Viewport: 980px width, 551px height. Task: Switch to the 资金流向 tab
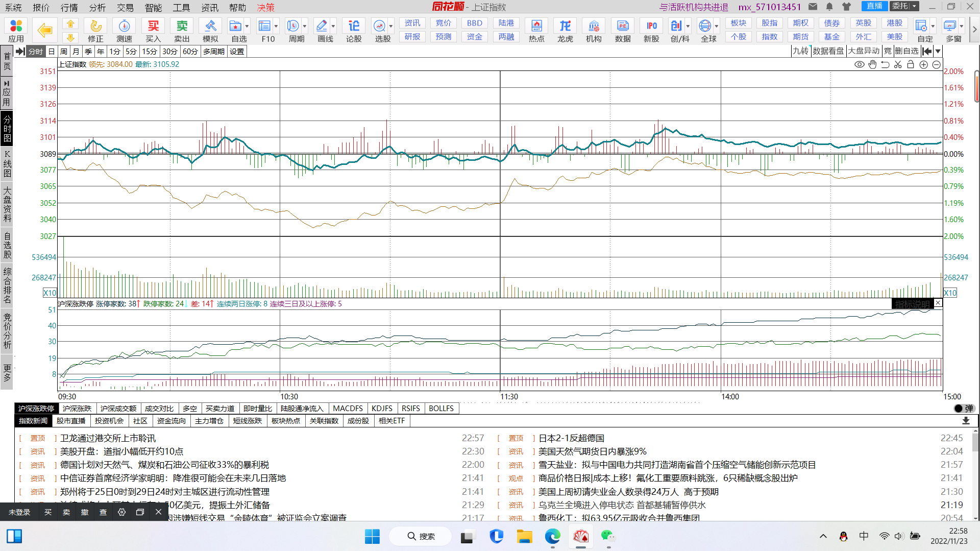pos(171,421)
